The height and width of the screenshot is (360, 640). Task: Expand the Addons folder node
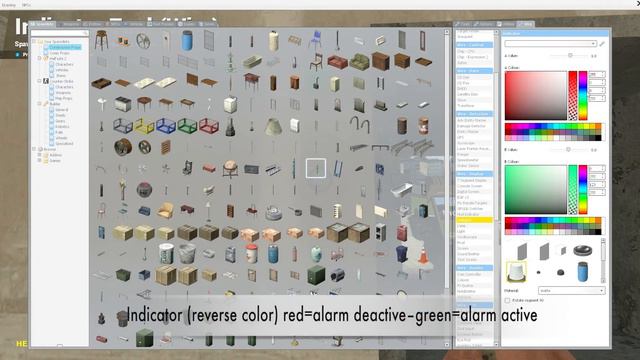coord(40,155)
